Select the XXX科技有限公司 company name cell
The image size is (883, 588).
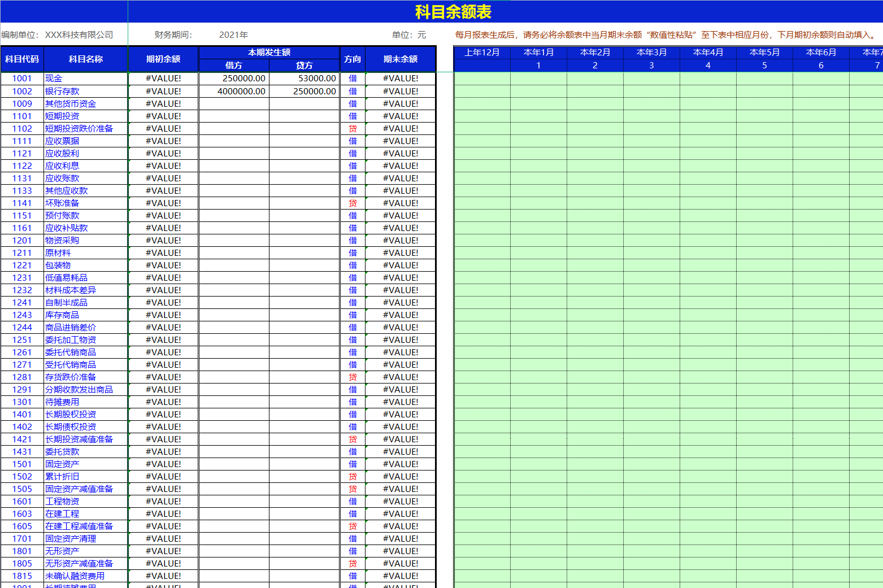pyautogui.click(x=79, y=34)
